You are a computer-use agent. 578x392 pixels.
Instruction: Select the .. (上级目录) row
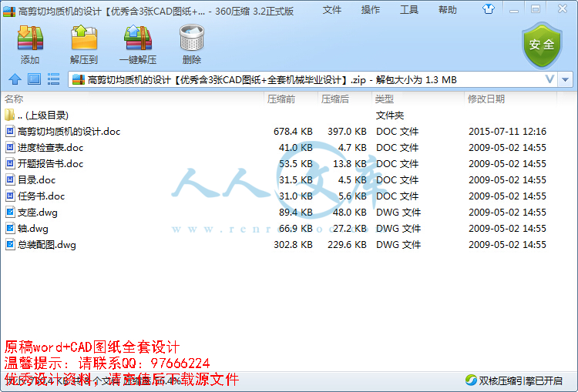(x=289, y=115)
